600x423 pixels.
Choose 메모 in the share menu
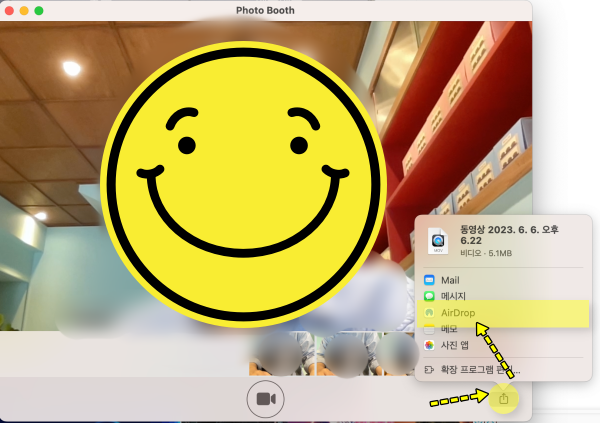[x=503, y=329]
